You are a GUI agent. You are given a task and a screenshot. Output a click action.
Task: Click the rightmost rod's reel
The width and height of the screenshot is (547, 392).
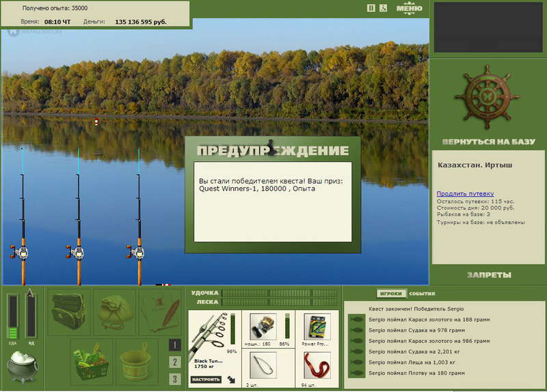135,252
